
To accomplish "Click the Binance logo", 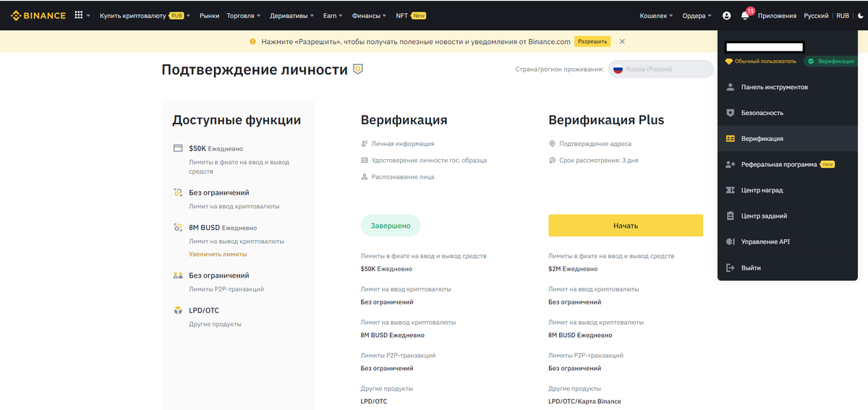I will (x=38, y=15).
